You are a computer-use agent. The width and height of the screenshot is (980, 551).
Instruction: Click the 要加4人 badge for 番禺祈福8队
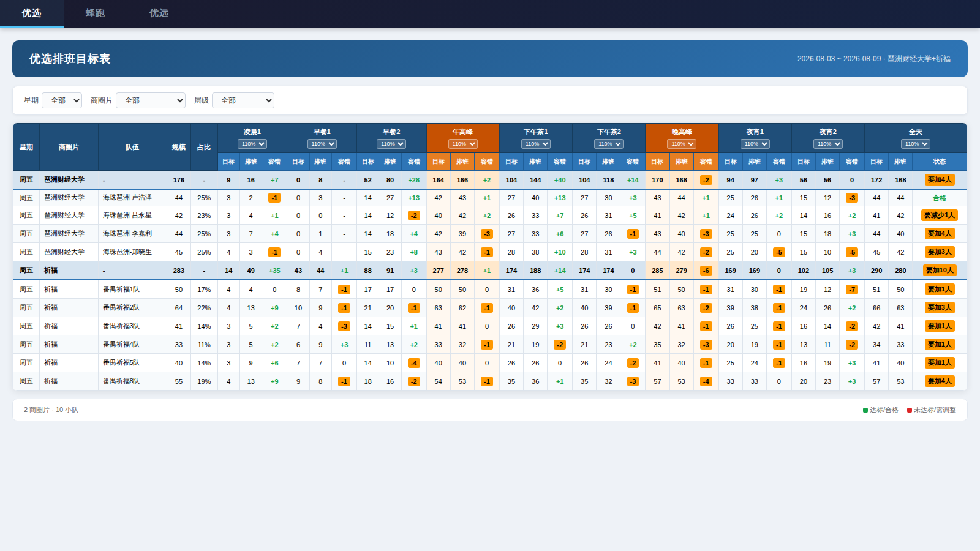(x=940, y=381)
